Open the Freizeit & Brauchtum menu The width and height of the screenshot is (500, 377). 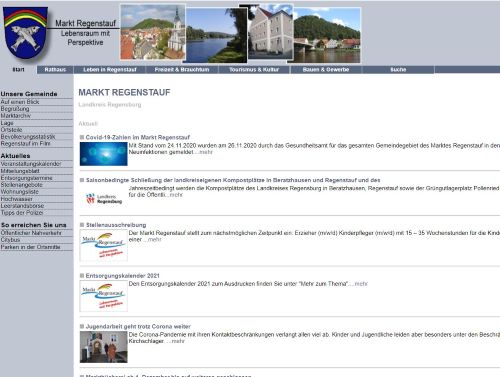pos(182,70)
